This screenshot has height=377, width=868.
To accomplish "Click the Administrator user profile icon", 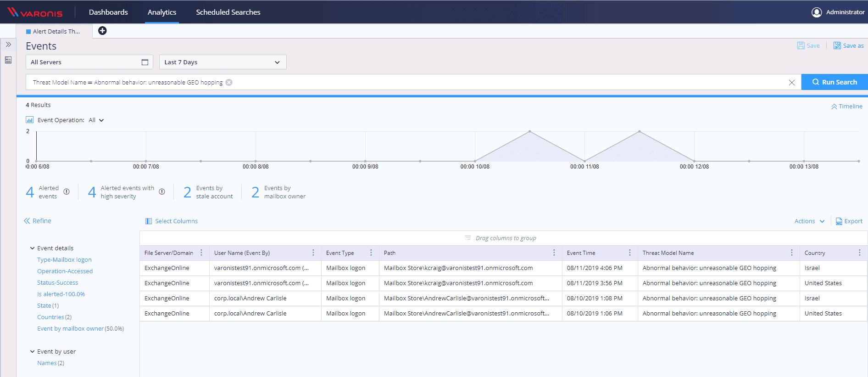I will [x=816, y=12].
